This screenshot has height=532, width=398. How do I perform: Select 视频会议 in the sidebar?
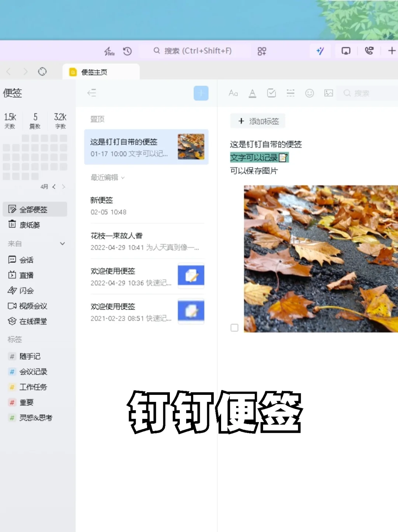34,306
